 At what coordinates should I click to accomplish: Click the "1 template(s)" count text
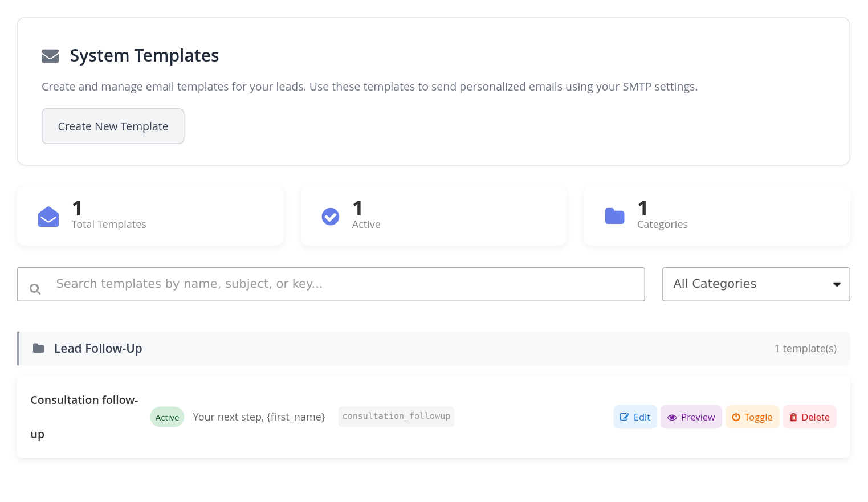point(805,349)
